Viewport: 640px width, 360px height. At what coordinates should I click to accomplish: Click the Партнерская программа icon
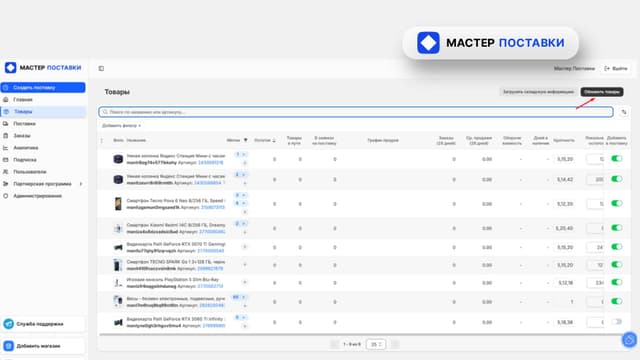(x=6, y=184)
